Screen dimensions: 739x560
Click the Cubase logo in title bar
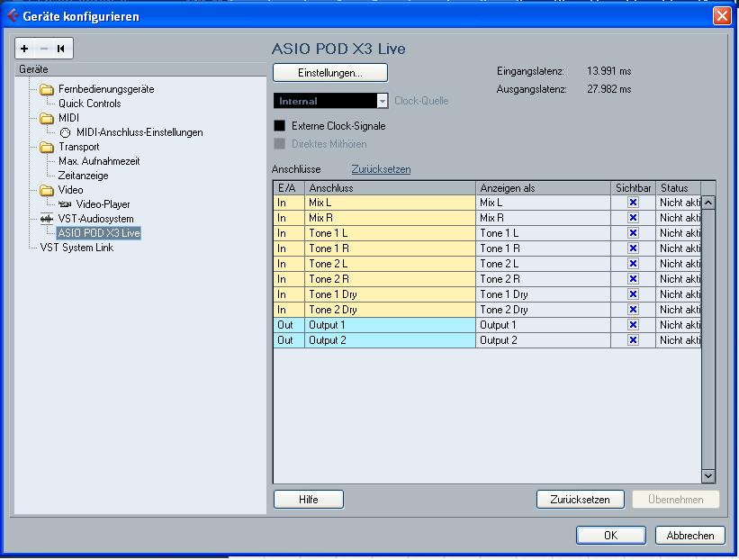(13, 16)
